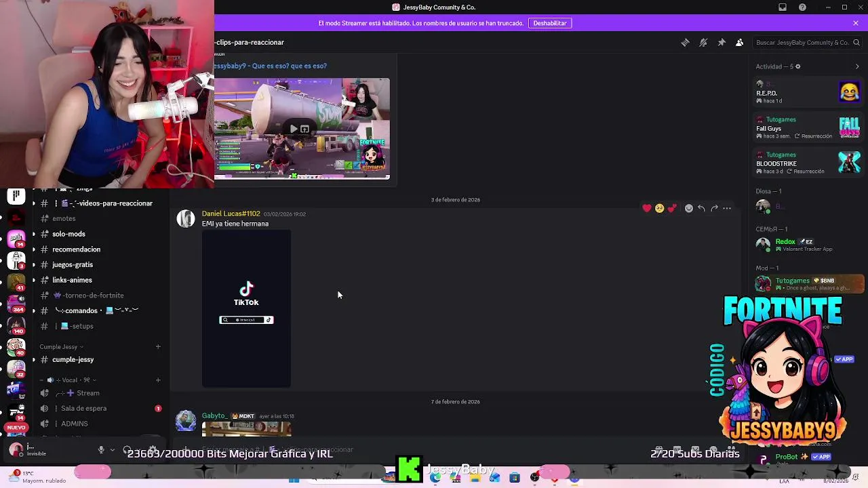Open the weather widget in taskbar
Image resolution: width=868 pixels, height=488 pixels.
37,476
